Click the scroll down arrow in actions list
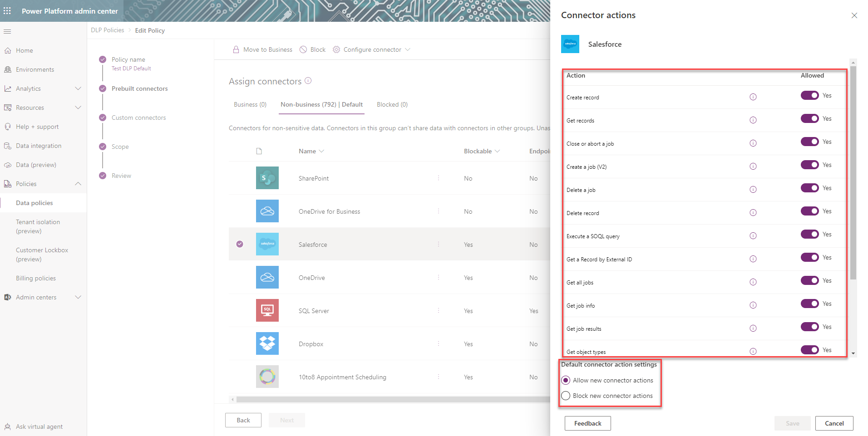The height and width of the screenshot is (436, 868). (853, 353)
